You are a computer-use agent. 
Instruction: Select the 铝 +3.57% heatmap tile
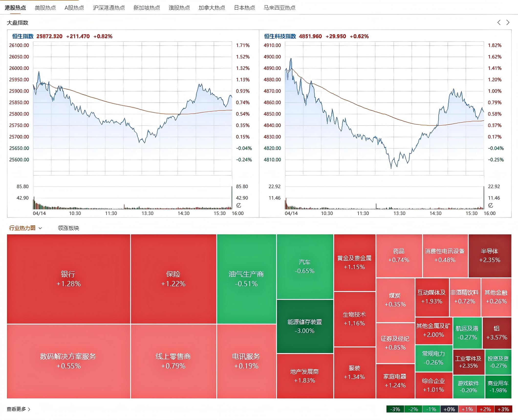click(497, 333)
